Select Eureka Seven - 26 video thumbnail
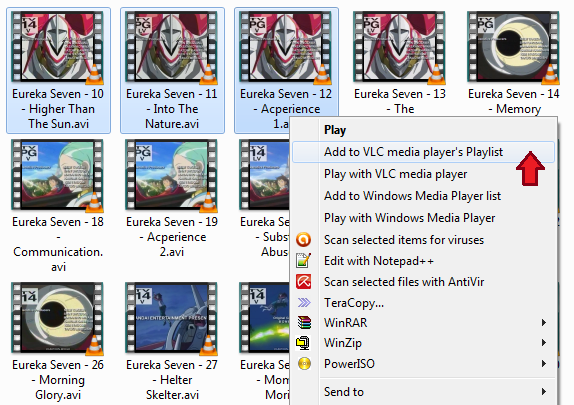 point(57,318)
